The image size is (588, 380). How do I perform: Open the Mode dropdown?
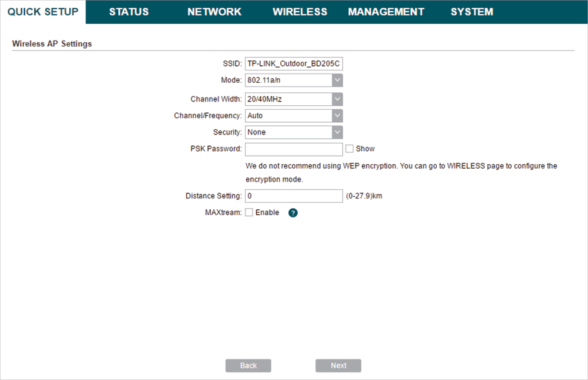[293, 80]
